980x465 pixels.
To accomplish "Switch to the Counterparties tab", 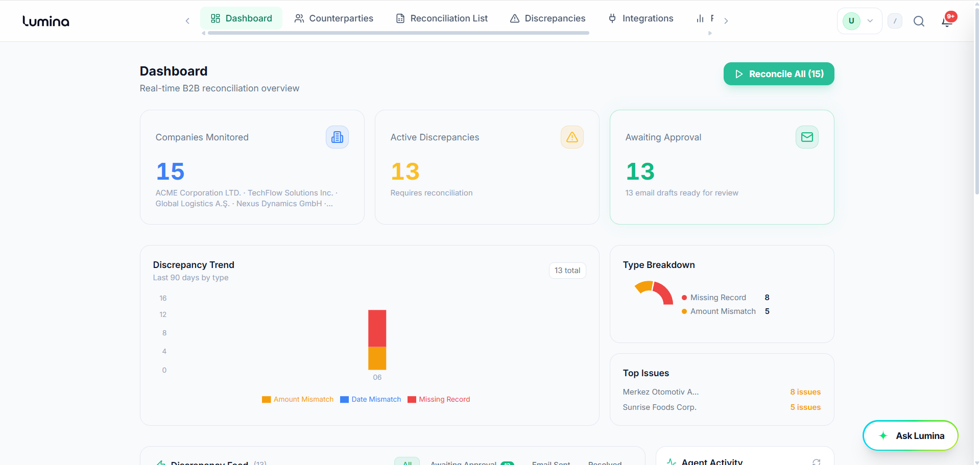I will [x=334, y=18].
